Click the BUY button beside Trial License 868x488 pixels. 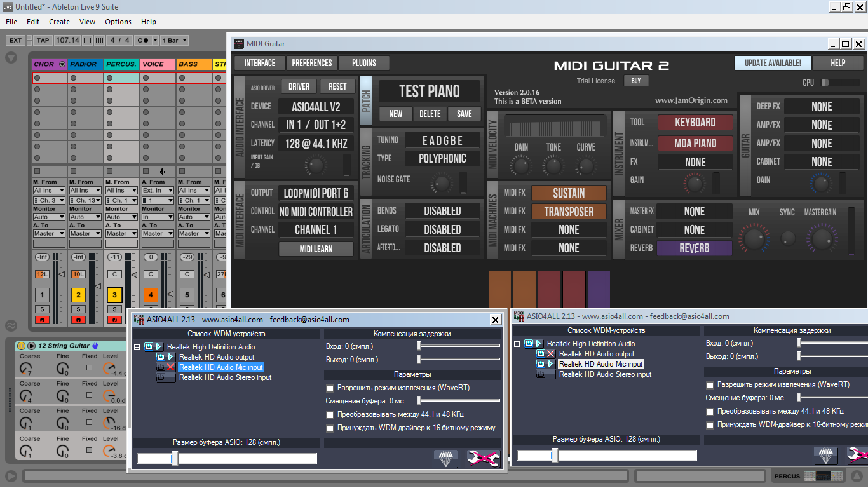click(x=636, y=81)
